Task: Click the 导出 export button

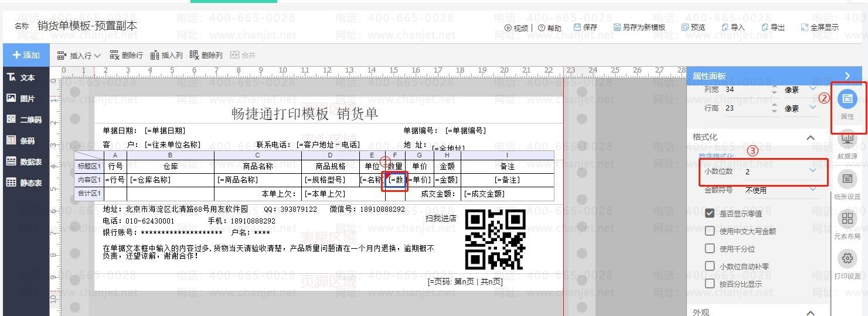Action: pyautogui.click(x=773, y=28)
